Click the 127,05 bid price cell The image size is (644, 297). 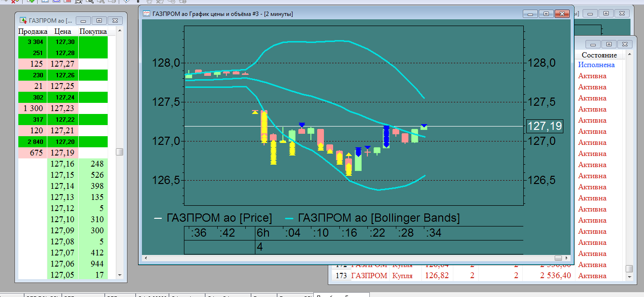click(x=63, y=275)
